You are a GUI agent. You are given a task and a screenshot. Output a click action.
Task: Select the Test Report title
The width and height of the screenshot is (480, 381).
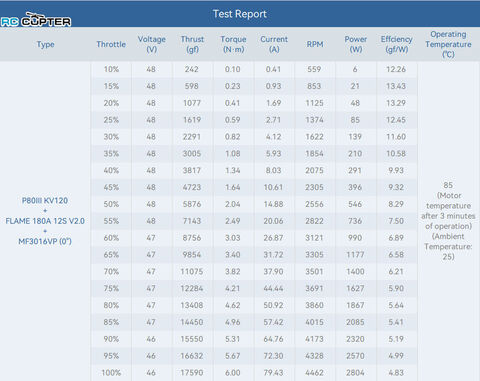(240, 14)
